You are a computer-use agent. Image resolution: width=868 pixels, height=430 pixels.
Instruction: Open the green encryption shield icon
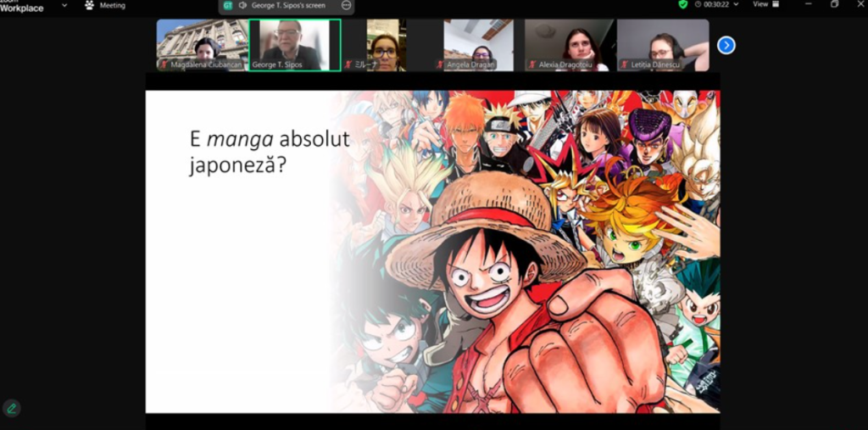click(683, 4)
